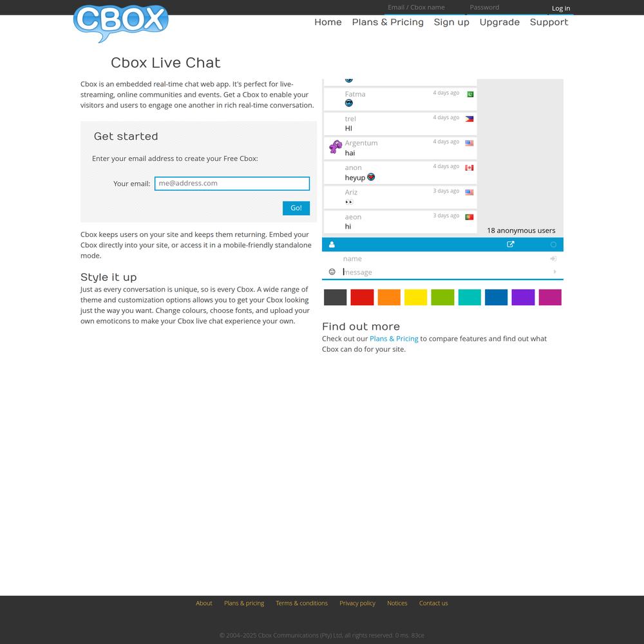Focus the Your email input field

pyautogui.click(x=232, y=184)
